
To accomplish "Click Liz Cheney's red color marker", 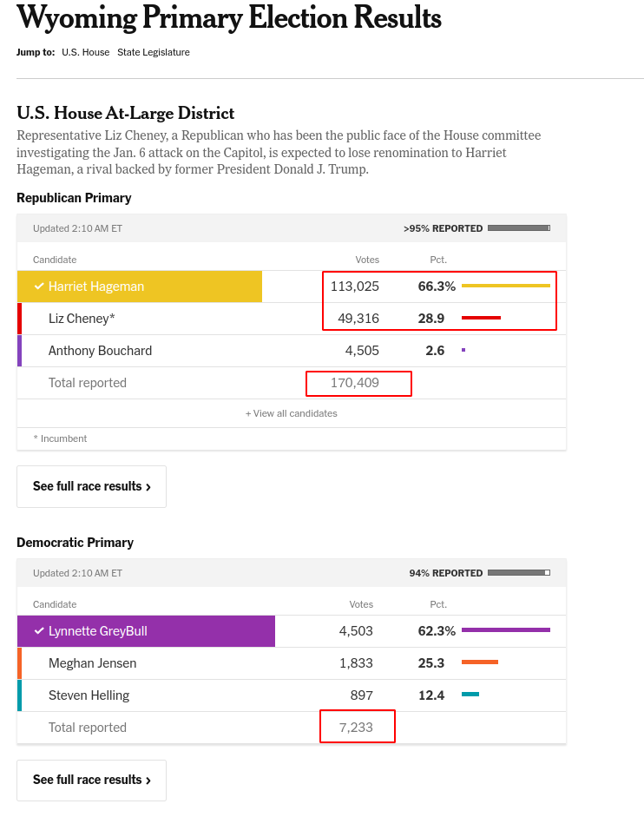I will [x=20, y=319].
